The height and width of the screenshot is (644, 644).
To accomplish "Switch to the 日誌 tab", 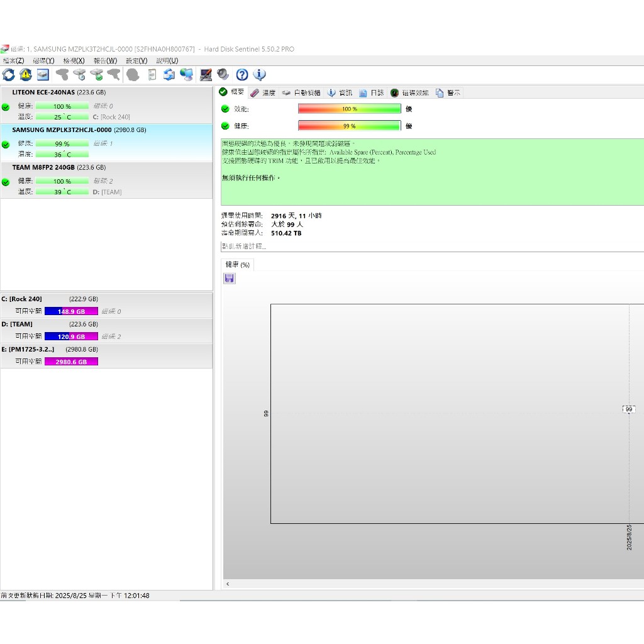I will click(372, 92).
